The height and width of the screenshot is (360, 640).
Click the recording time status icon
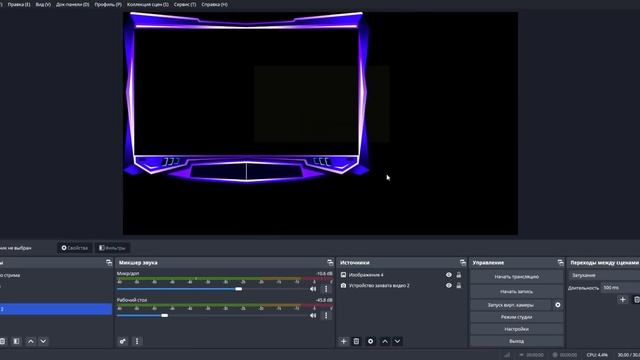555,355
